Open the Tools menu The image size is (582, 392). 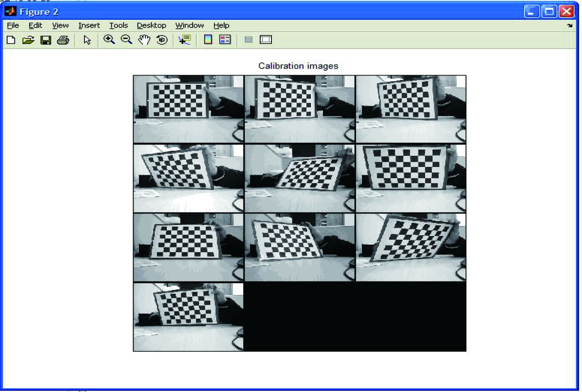point(118,25)
